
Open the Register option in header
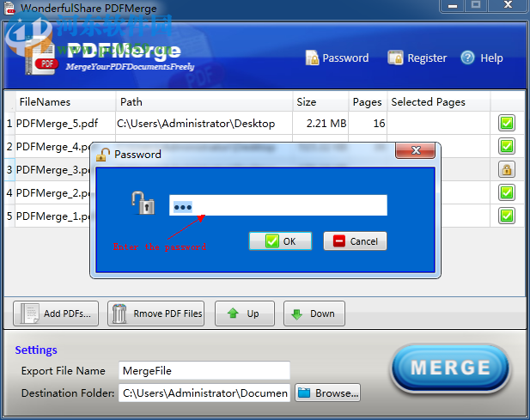tap(417, 58)
